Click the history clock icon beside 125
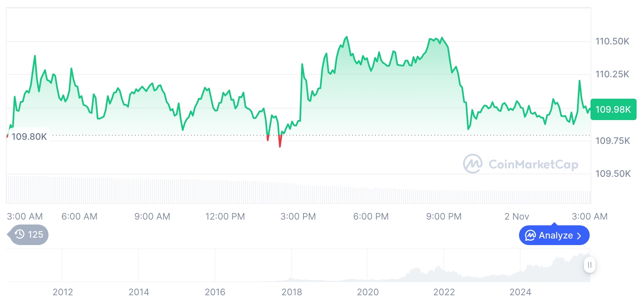Viewport: 644px width, 301px height. point(20,235)
